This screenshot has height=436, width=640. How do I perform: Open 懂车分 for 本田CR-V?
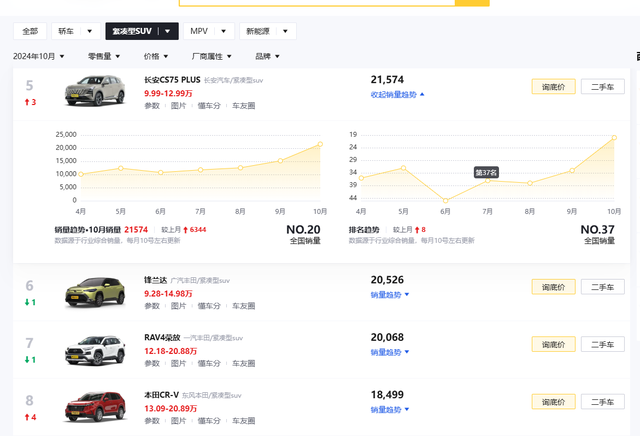pyautogui.click(x=209, y=420)
